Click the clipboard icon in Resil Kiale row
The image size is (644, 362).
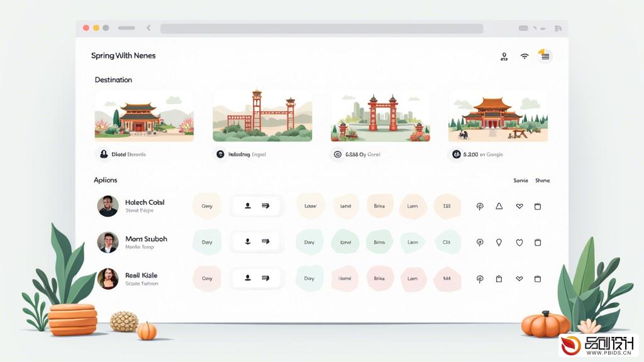click(499, 279)
